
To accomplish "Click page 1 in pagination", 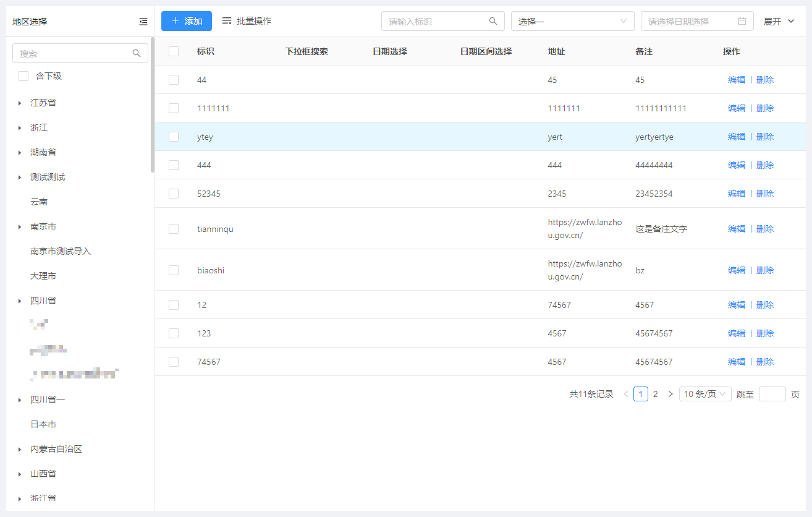I will tap(641, 394).
